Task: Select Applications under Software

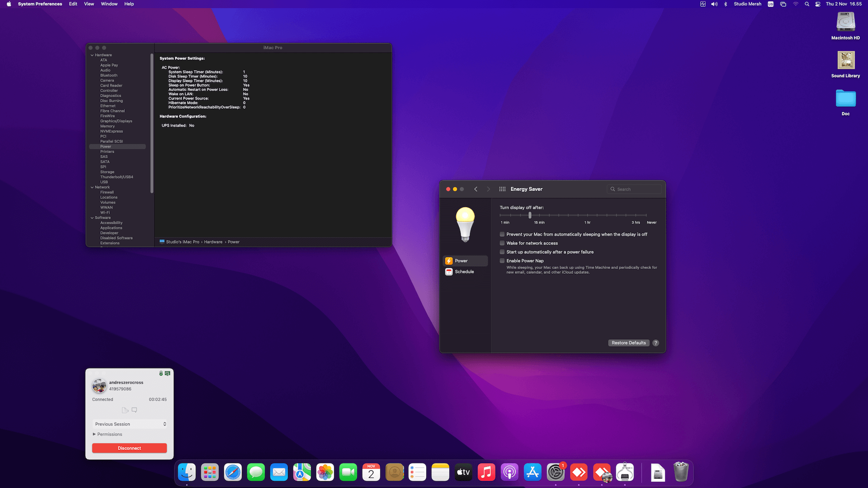Action: point(111,228)
